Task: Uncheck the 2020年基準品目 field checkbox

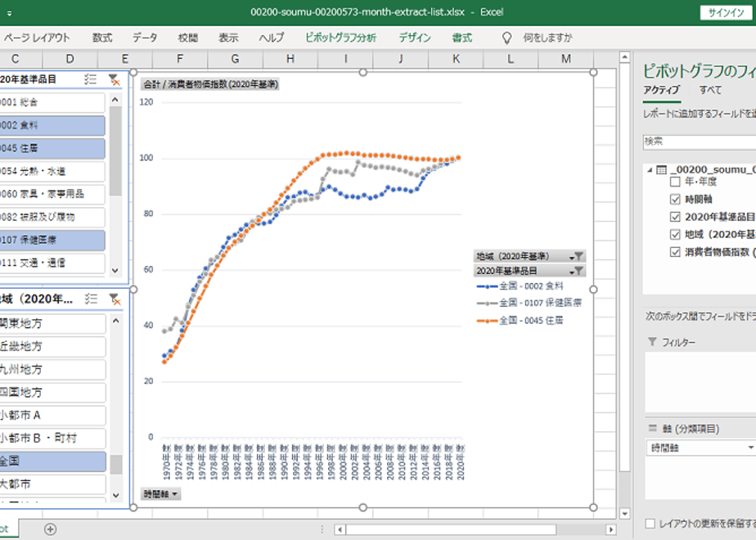Action: tap(675, 217)
